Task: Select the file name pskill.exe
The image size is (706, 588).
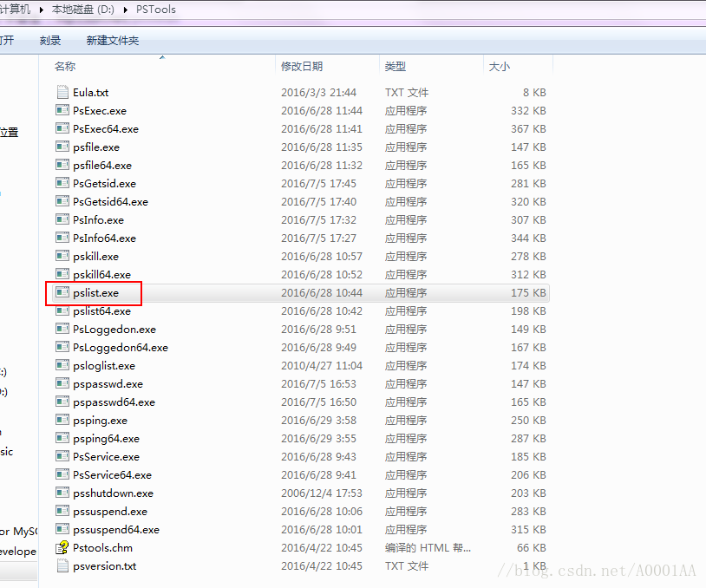Action: (95, 256)
